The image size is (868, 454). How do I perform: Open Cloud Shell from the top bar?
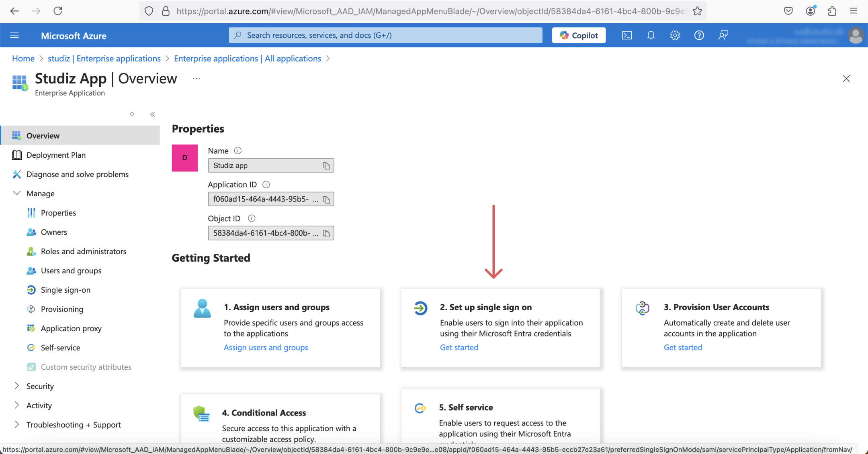(x=626, y=35)
